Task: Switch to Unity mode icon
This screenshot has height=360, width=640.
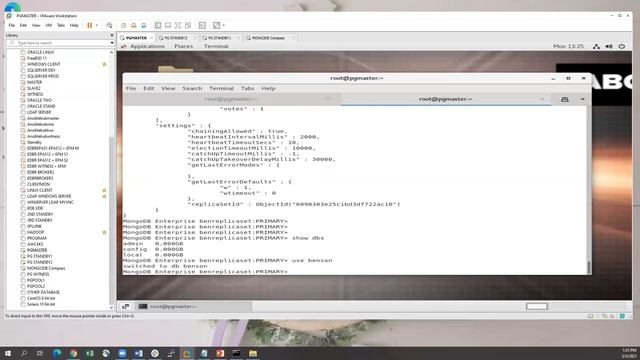Action: pyautogui.click(x=188, y=25)
